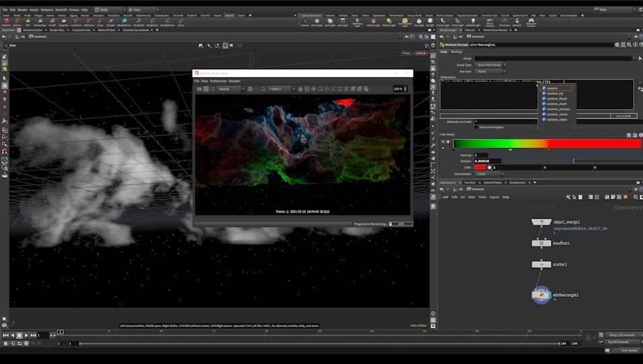This screenshot has width=643, height=364.
Task: Click the network editor Add menu
Action: pos(445,197)
